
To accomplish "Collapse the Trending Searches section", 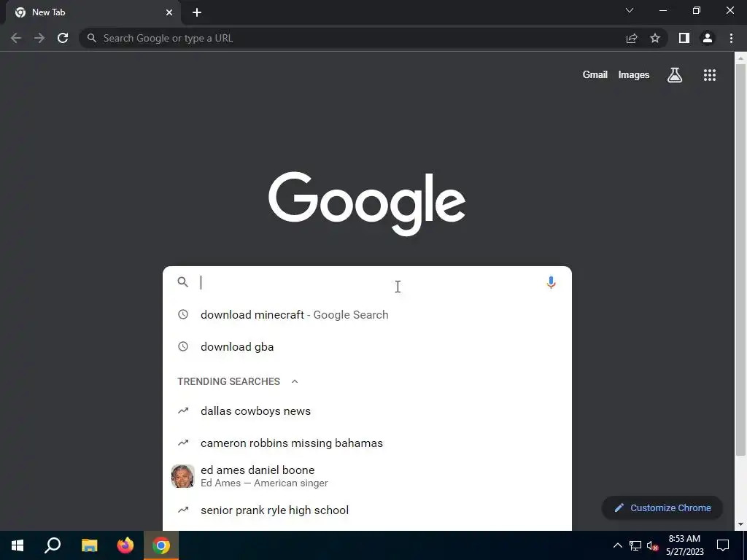I will pos(295,381).
